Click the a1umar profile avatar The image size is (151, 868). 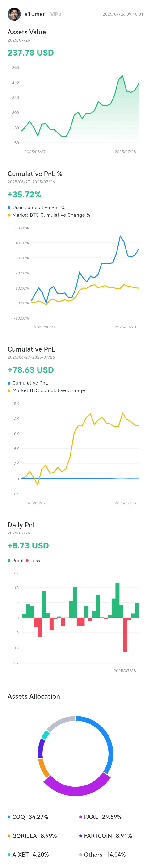point(14,14)
